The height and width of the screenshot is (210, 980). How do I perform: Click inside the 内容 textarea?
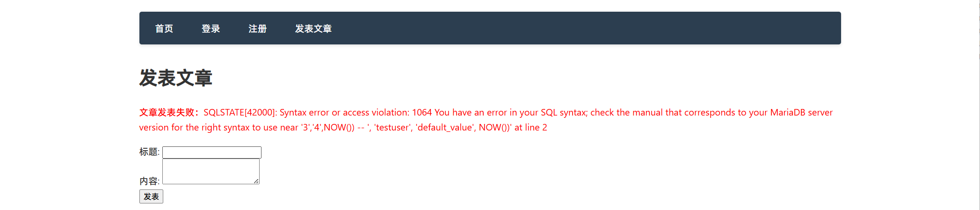click(211, 171)
